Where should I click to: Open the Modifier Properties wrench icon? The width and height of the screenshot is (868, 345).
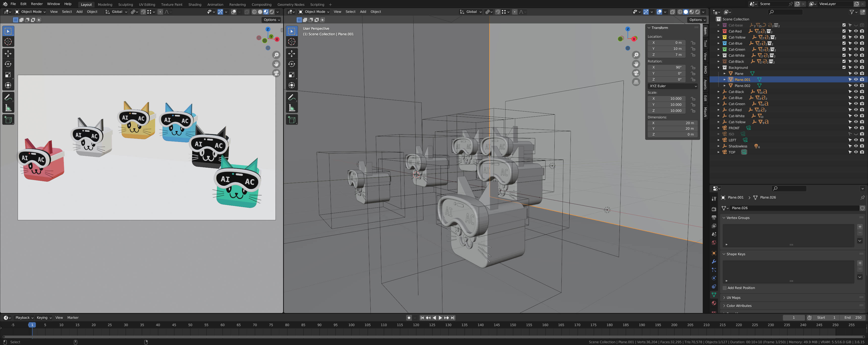point(714,262)
